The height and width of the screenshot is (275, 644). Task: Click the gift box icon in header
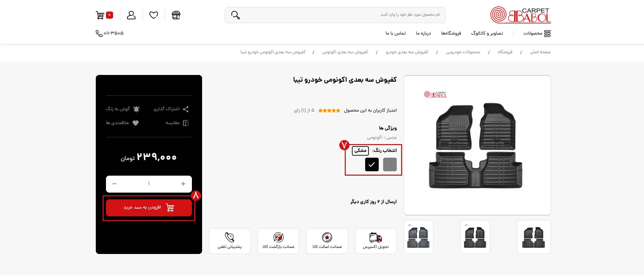coord(176,15)
